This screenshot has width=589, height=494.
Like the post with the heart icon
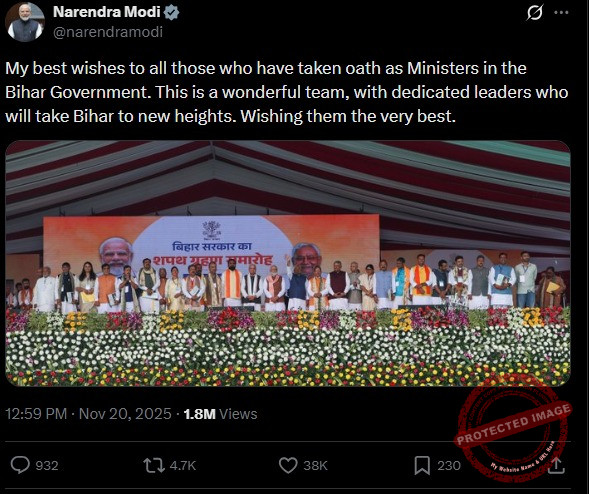tap(288, 465)
